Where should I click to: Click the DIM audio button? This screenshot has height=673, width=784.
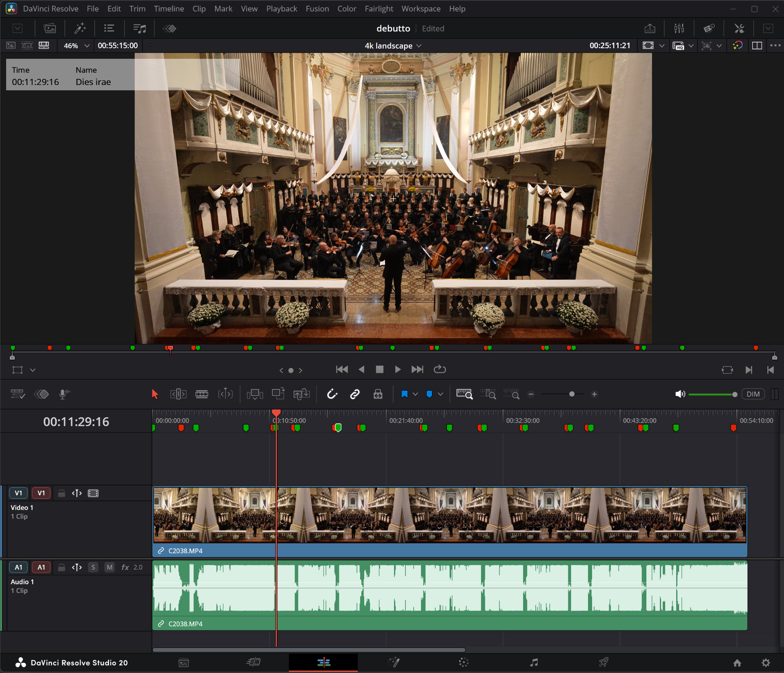click(753, 394)
